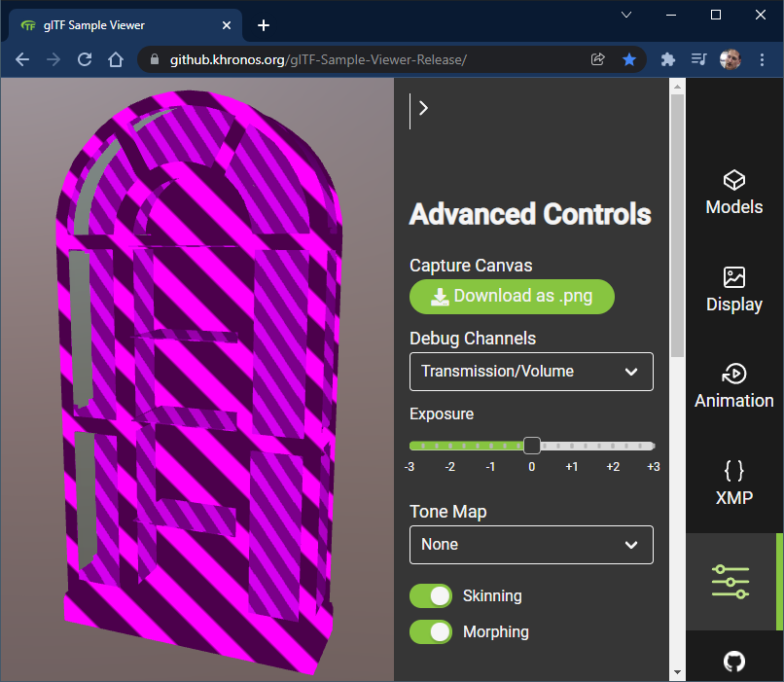Click the Download as .png button

(x=512, y=297)
